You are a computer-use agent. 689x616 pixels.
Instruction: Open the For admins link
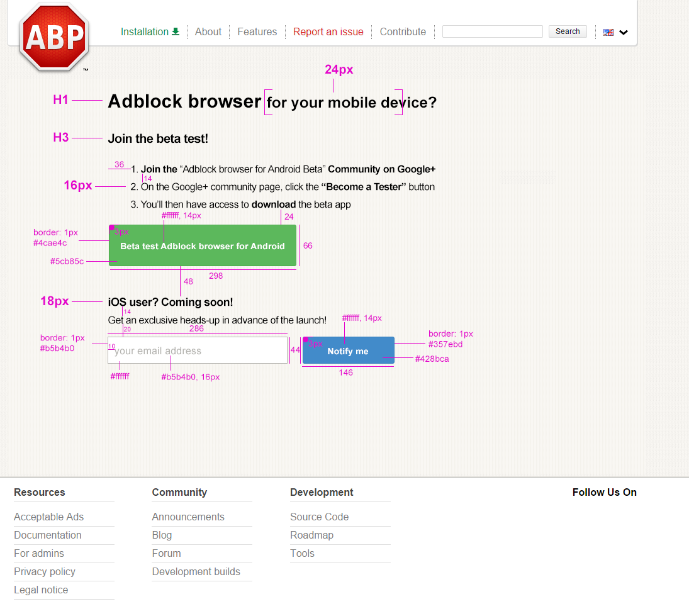[x=39, y=553]
